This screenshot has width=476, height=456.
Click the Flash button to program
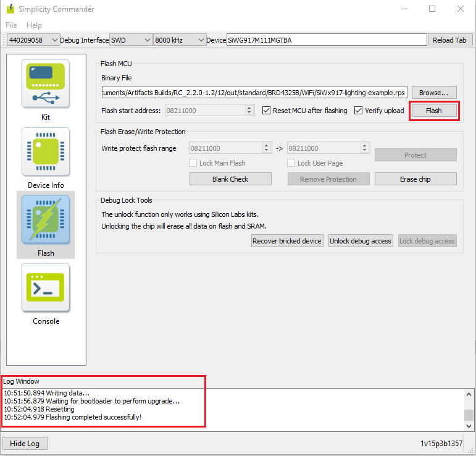[x=433, y=111]
